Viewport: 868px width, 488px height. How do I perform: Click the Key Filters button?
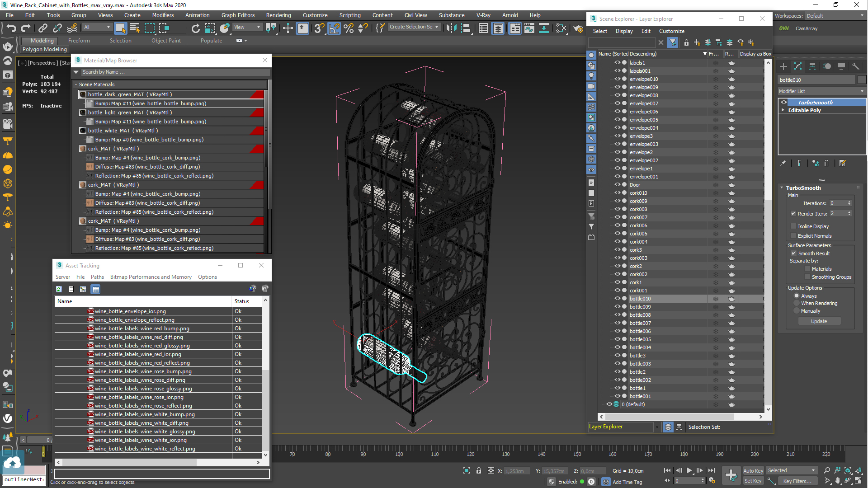click(797, 481)
